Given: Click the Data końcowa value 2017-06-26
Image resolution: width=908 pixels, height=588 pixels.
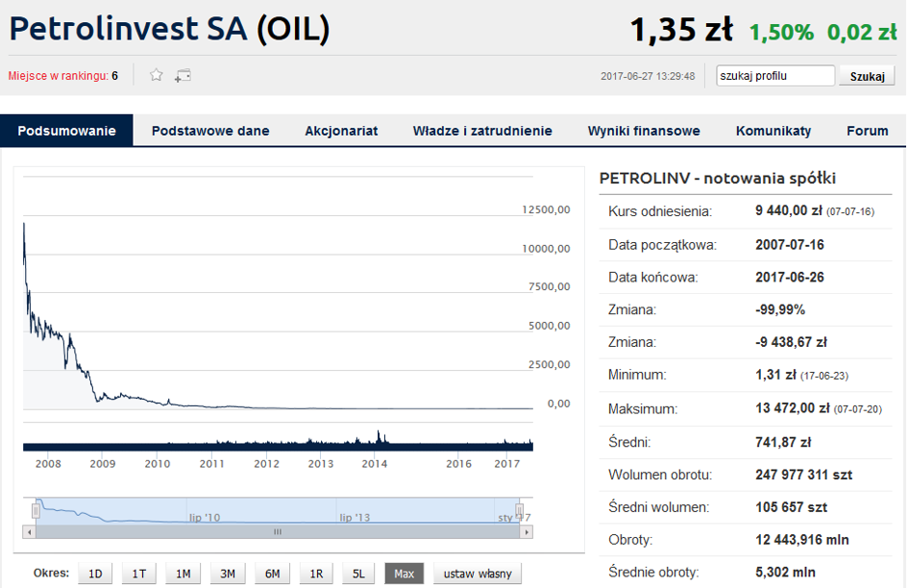Looking at the screenshot, I should pyautogui.click(x=789, y=277).
